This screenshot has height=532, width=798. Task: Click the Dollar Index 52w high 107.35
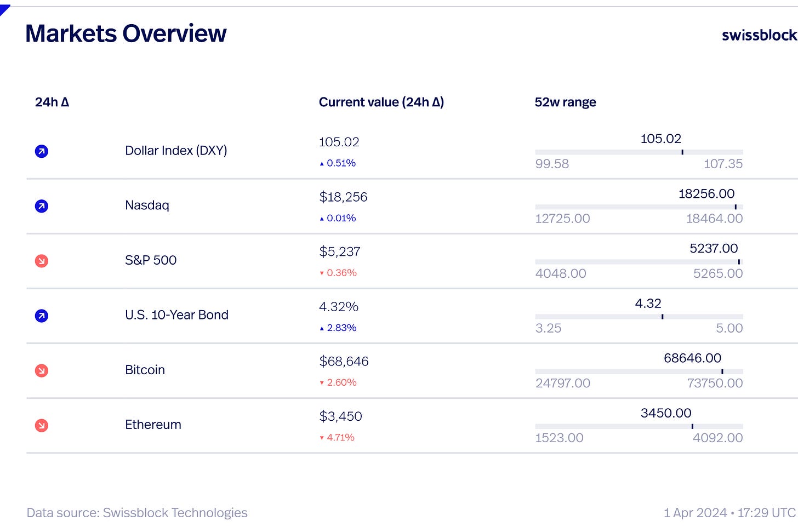coord(723,164)
